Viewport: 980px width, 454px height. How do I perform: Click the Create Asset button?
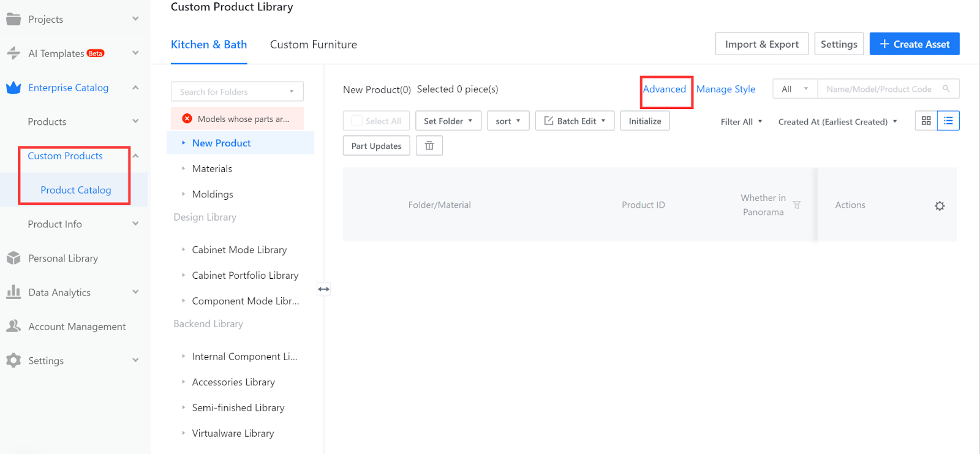[914, 44]
